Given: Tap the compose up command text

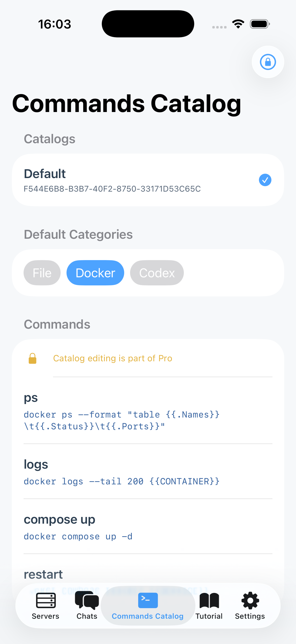Looking at the screenshot, I should click(78, 536).
